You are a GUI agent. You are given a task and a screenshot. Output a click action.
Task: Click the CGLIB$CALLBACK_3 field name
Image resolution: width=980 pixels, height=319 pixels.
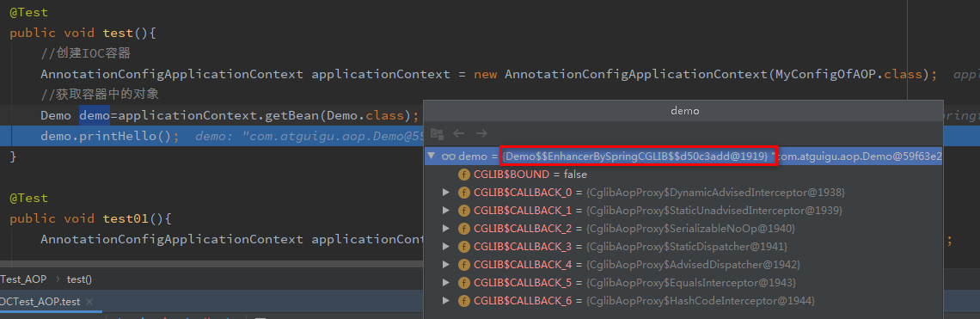click(x=524, y=247)
